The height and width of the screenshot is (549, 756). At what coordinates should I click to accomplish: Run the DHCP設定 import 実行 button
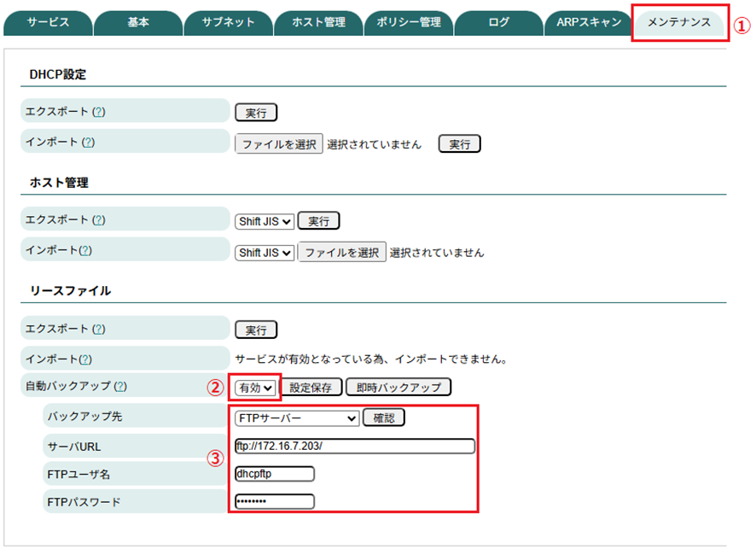click(459, 144)
